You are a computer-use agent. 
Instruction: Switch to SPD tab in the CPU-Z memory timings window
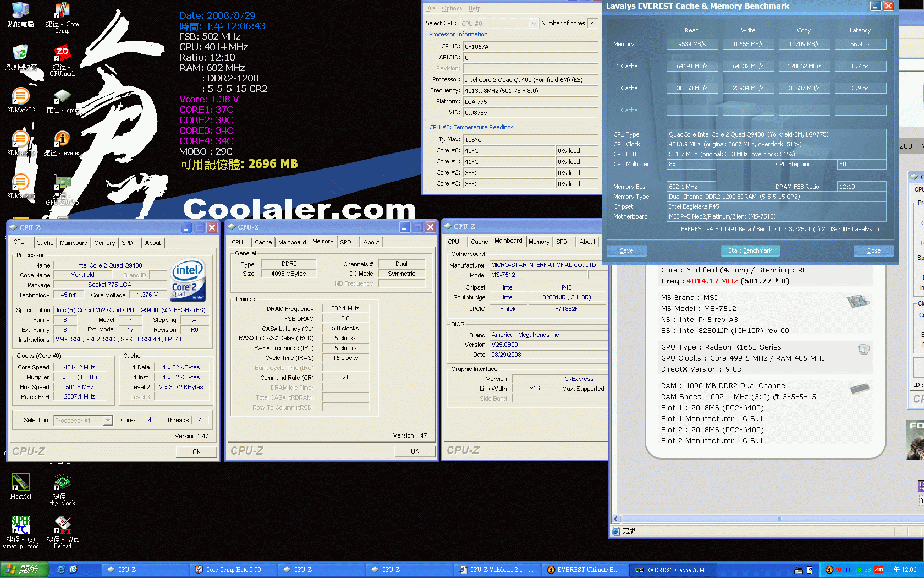point(345,242)
